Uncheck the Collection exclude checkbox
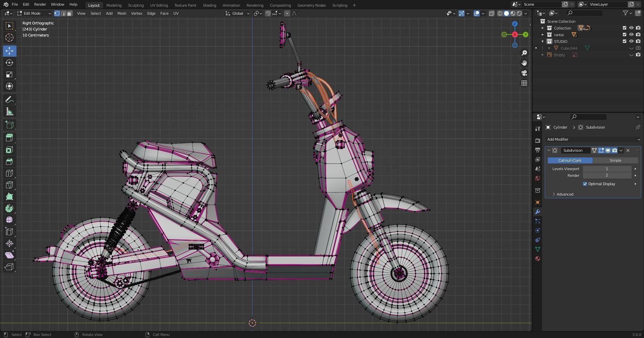The width and height of the screenshot is (644, 338). 625,28
